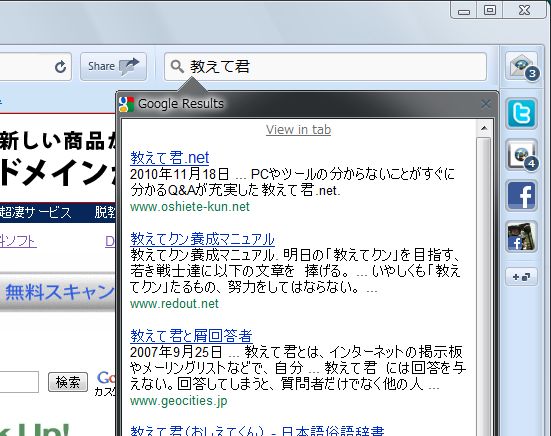Screen dimensions: 551x436
Task: Click the 超凄サービス menu item
Action: [x=36, y=213]
